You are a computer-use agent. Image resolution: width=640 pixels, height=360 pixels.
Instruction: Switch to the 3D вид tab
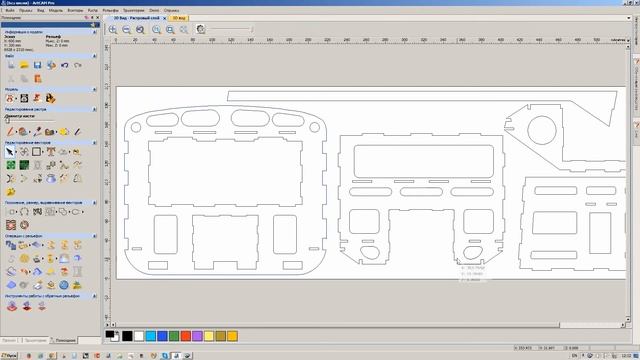[x=179, y=18]
